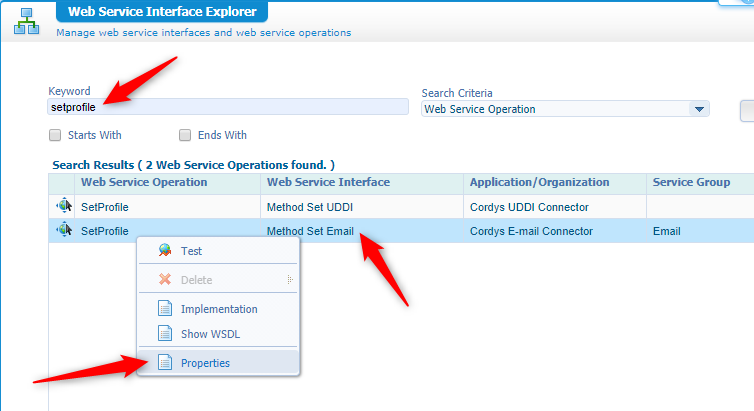Image resolution: width=754 pixels, height=411 pixels.
Task: Click the operation icon in the selected SetProfile row
Action: pyautogui.click(x=64, y=231)
